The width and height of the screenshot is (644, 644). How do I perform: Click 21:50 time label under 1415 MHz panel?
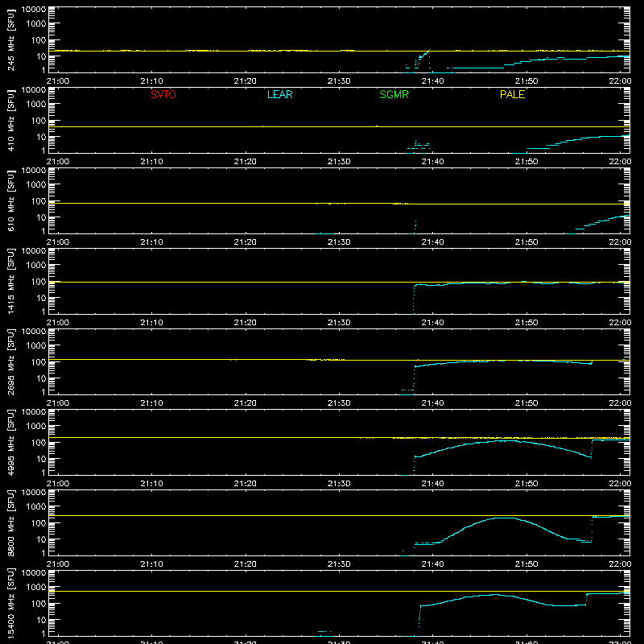tap(526, 323)
